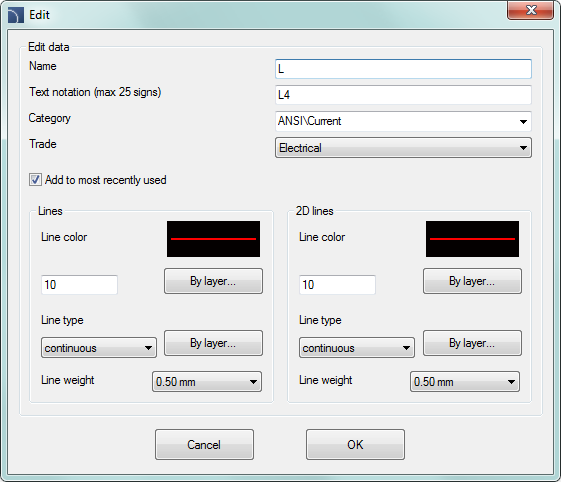Focus the Name input field
Screen dimensions: 561x482
click(x=403, y=69)
